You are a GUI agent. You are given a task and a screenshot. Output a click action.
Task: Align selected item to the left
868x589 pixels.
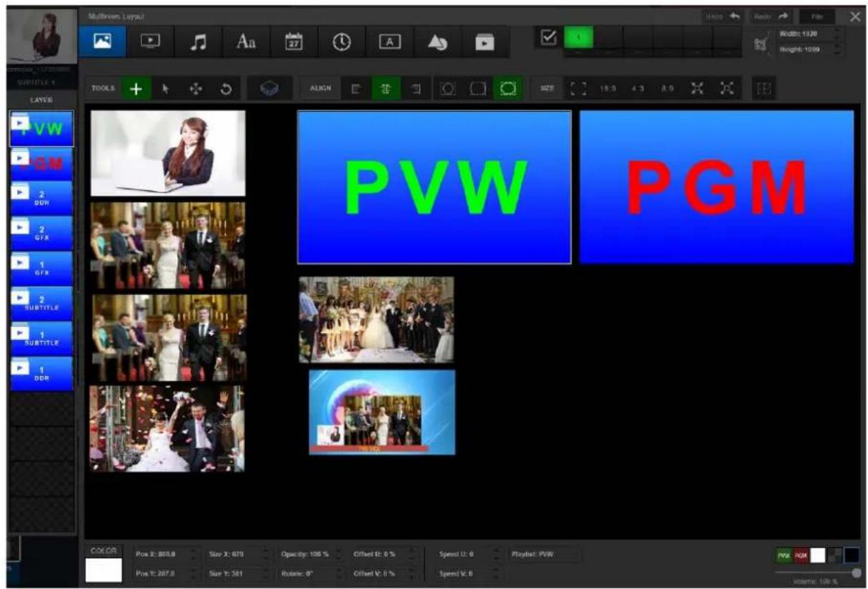pos(358,89)
